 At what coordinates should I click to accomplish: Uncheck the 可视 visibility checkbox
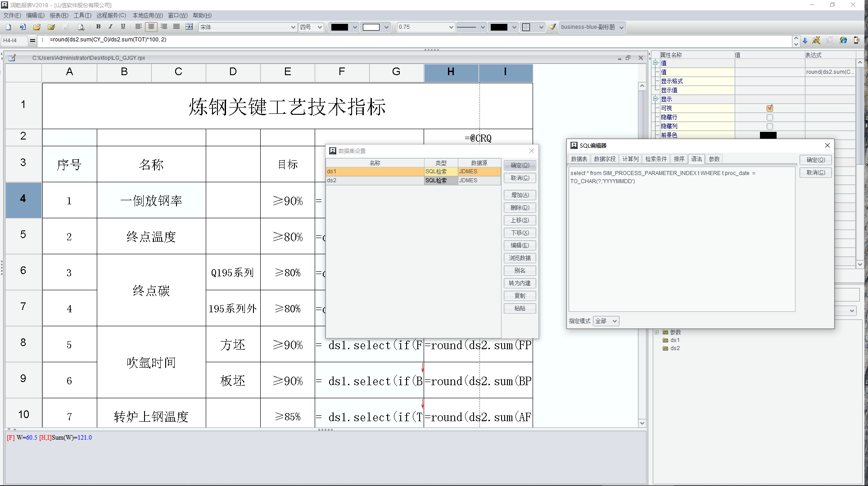tap(770, 108)
